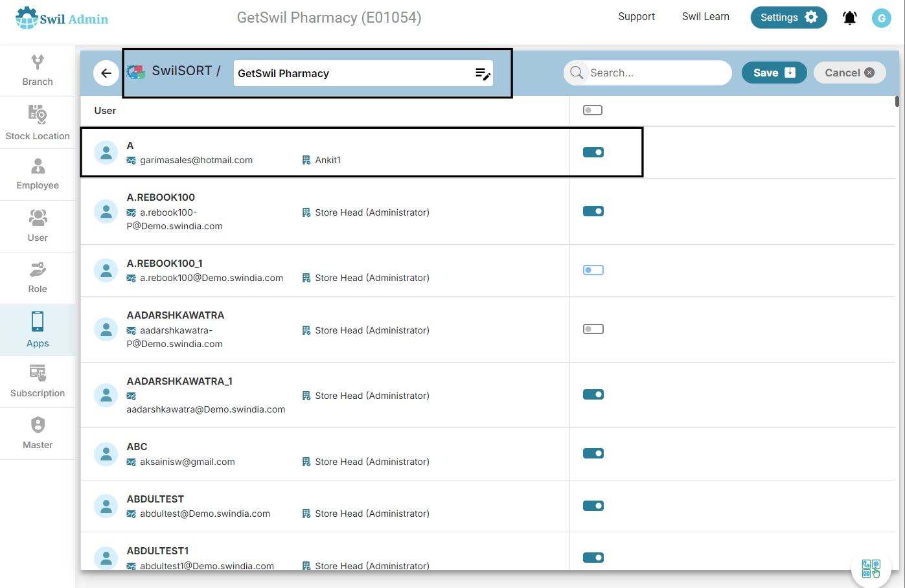The image size is (905, 588).
Task: Click avatar of AADARSHKAWATRA
Action: coord(106,329)
